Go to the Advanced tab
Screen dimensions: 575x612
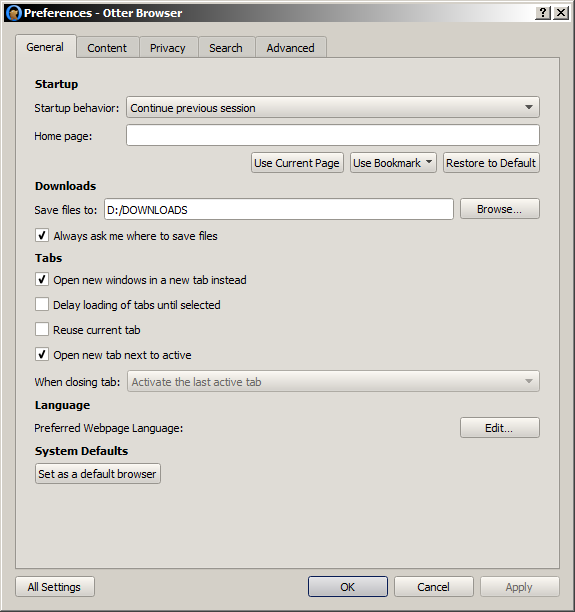pyautogui.click(x=290, y=48)
